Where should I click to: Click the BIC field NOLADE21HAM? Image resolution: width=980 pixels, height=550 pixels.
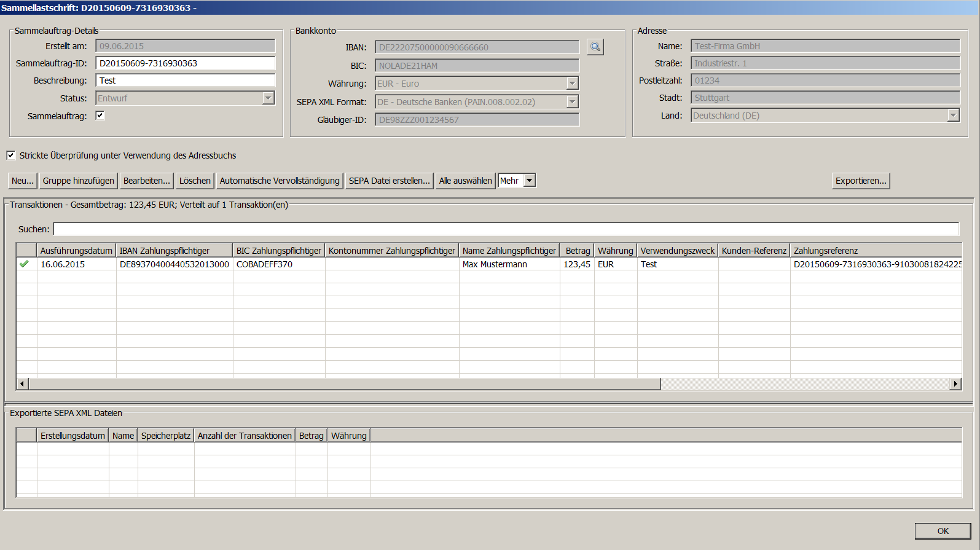[477, 66]
